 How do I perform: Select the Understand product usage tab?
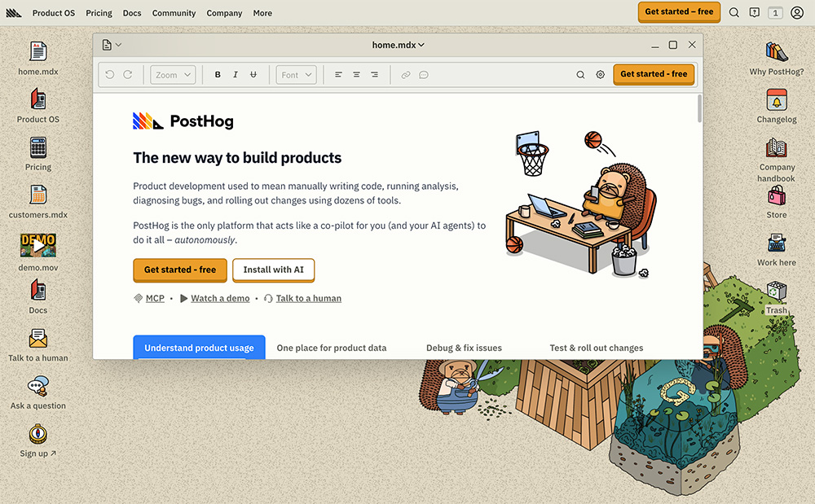(199, 347)
